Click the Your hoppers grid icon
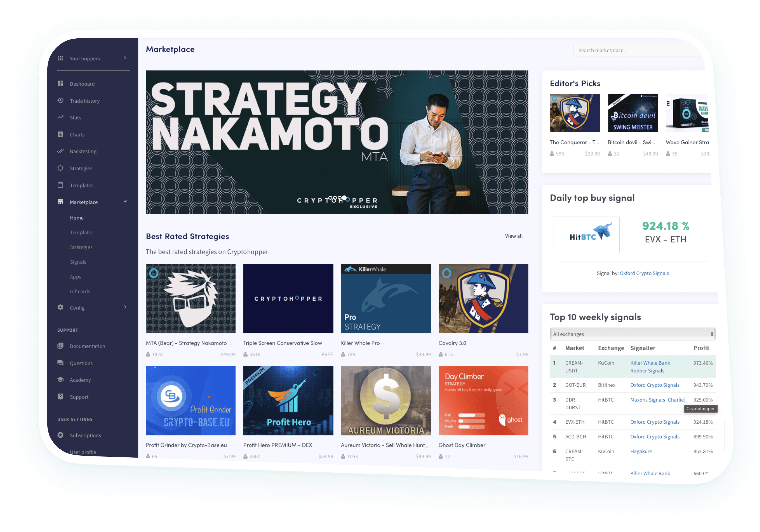 coord(60,58)
